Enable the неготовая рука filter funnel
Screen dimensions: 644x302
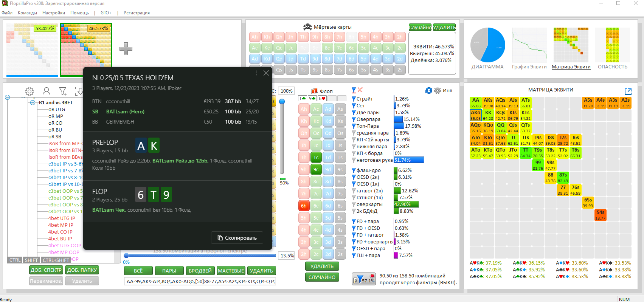(354, 160)
